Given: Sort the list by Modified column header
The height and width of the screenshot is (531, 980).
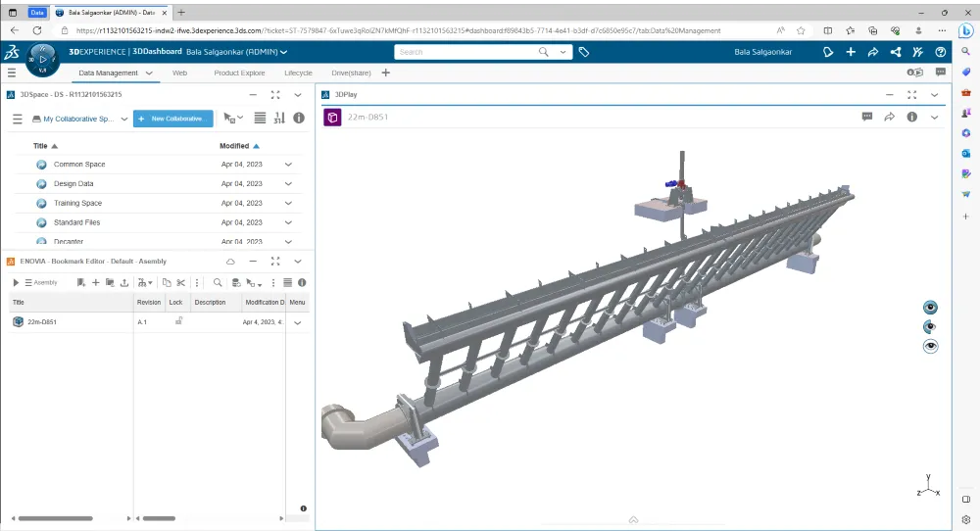Looking at the screenshot, I should coord(233,145).
